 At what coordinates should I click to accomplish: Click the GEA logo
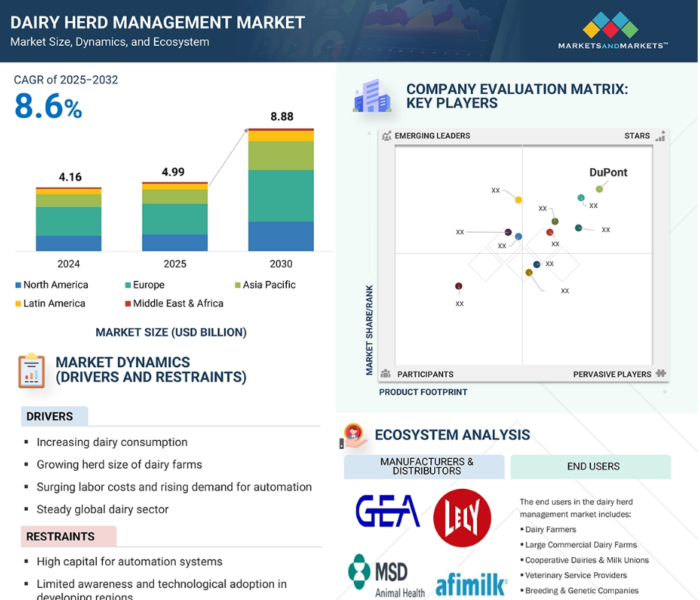tap(388, 511)
